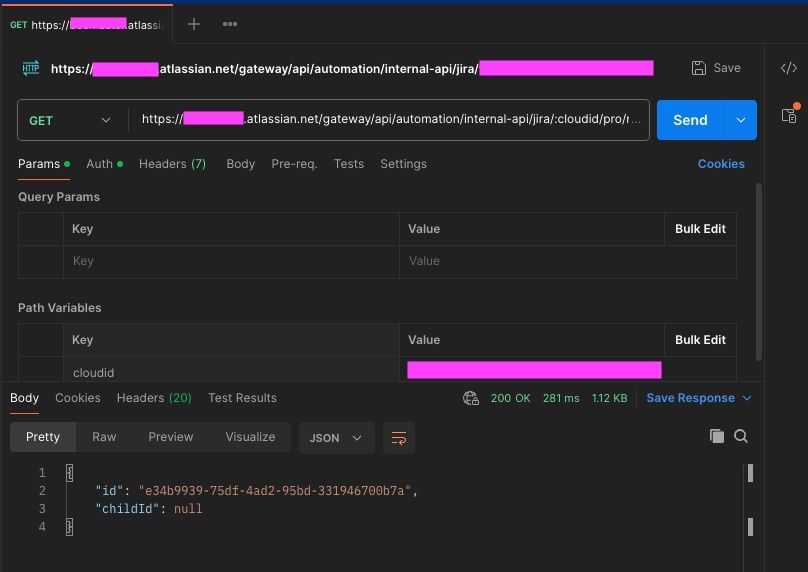Select response Body tab

point(24,398)
